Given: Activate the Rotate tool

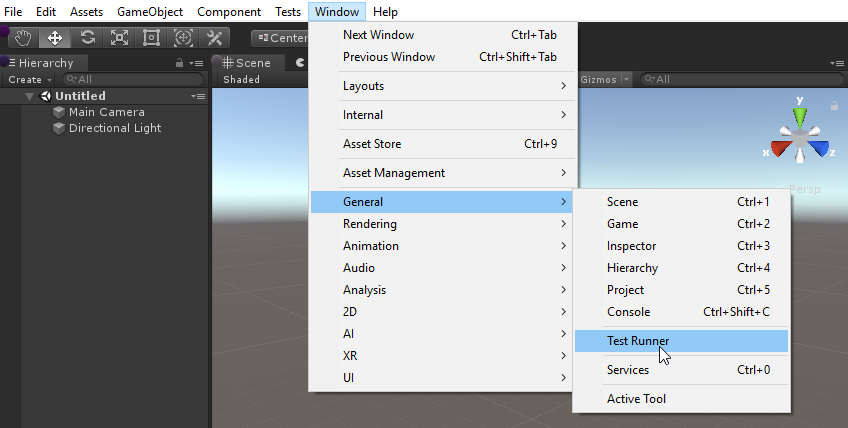Looking at the screenshot, I should click(x=87, y=38).
